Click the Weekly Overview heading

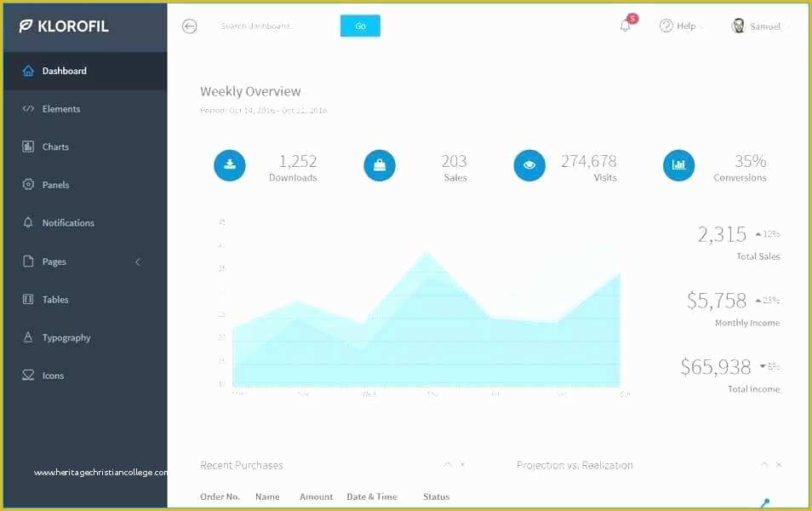250,91
